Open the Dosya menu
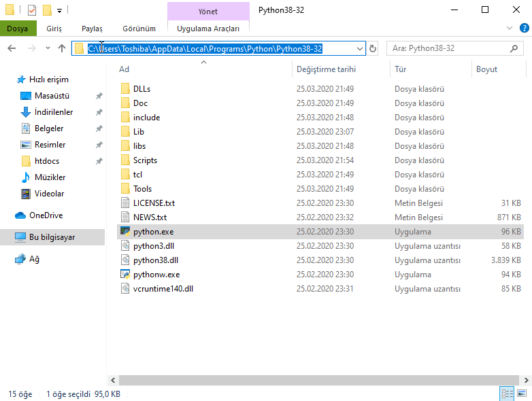This screenshot has width=532, height=401. tap(18, 29)
